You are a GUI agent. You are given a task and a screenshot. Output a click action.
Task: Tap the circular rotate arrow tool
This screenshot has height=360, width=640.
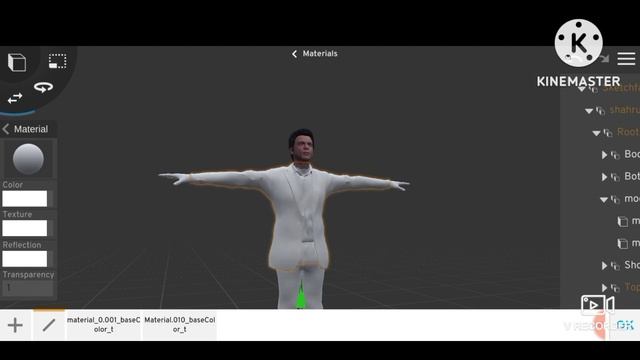tap(43, 87)
